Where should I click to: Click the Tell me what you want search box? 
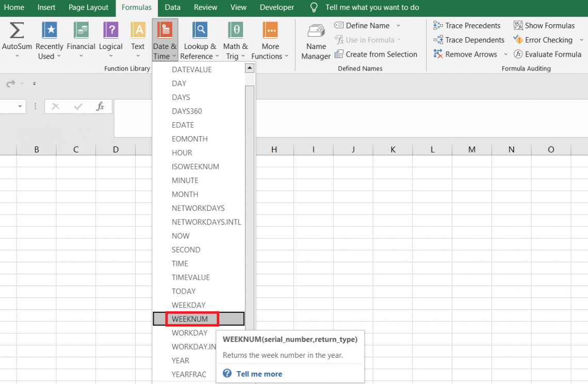click(372, 8)
